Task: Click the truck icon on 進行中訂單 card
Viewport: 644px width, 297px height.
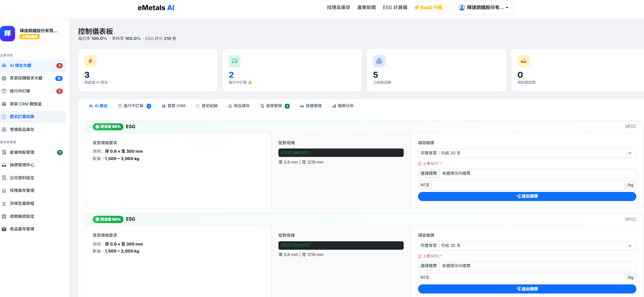Action: pos(235,61)
